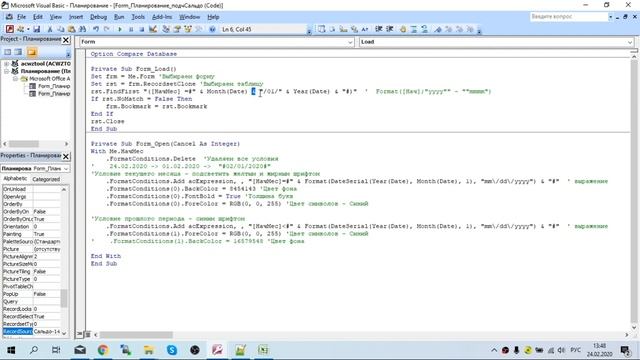Open Project Explorer toolbar icon
The width and height of the screenshot is (640, 360).
tap(166, 29)
